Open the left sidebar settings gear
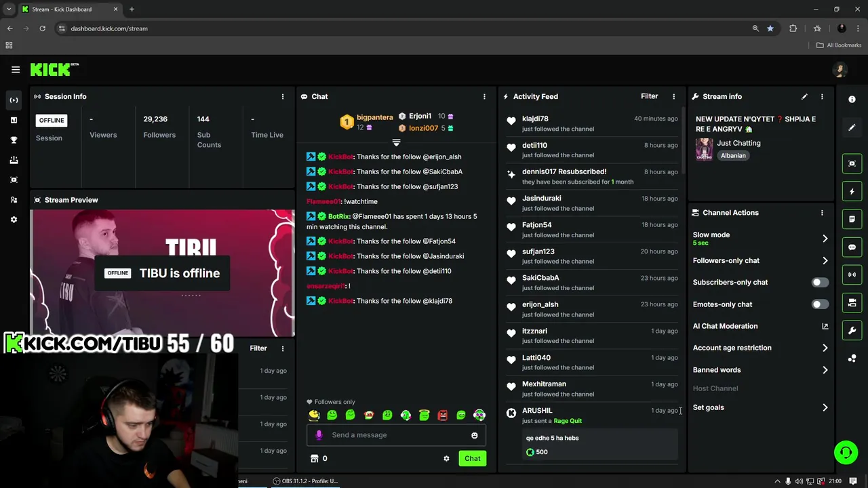 [14, 220]
